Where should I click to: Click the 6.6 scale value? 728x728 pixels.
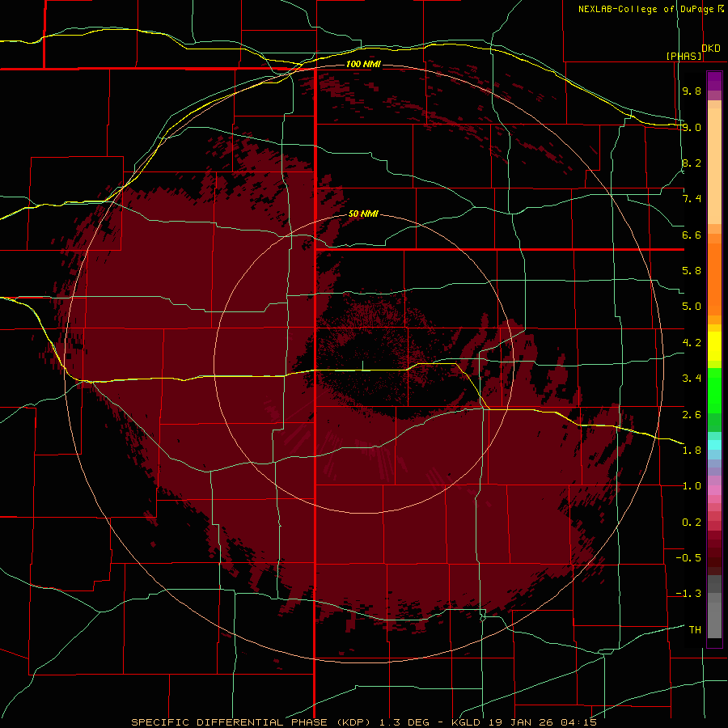pos(692,235)
